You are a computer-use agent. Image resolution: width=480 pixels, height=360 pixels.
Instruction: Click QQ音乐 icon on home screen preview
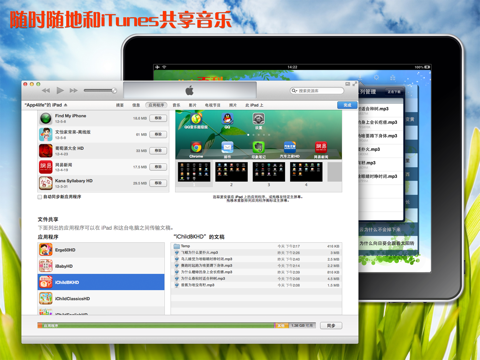196,119
